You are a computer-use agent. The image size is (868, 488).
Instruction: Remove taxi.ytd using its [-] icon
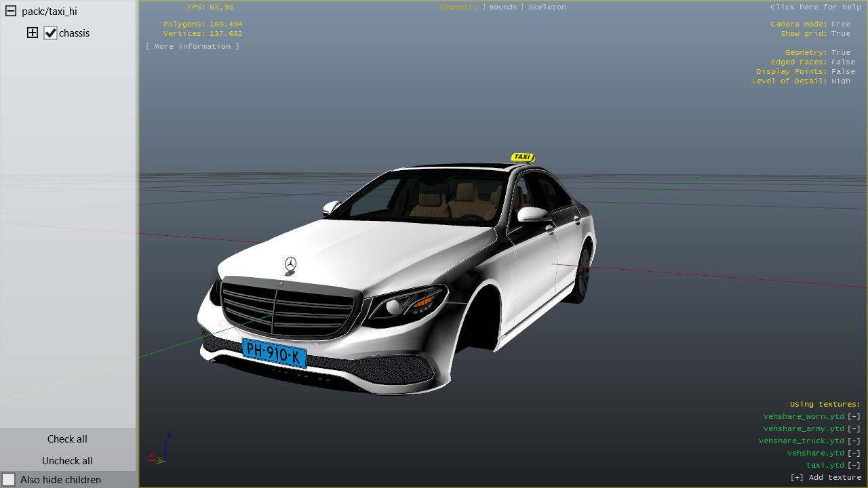tap(854, 465)
